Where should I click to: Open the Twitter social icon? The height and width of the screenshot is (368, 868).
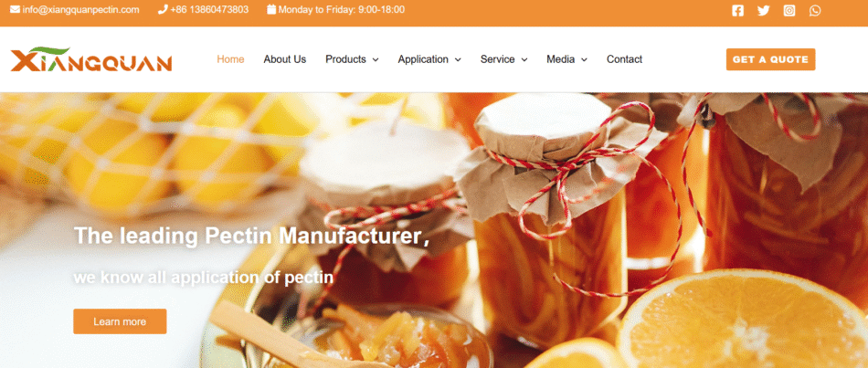point(763,11)
